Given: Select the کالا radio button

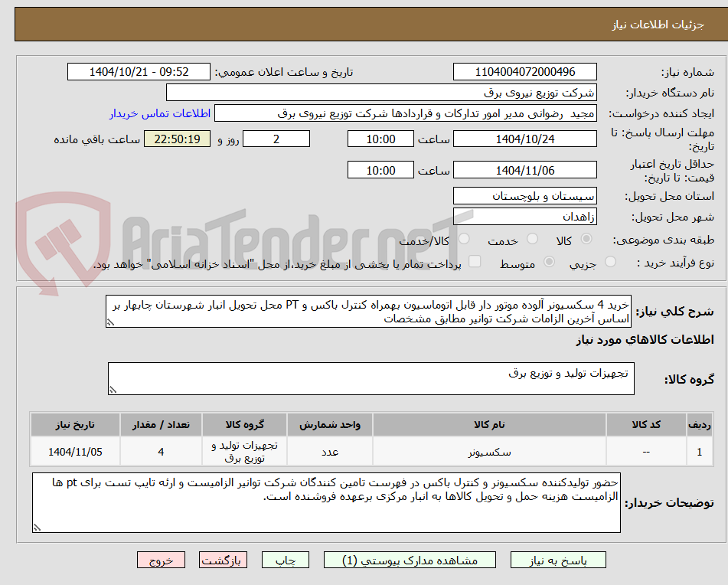Looking at the screenshot, I should [586, 240].
